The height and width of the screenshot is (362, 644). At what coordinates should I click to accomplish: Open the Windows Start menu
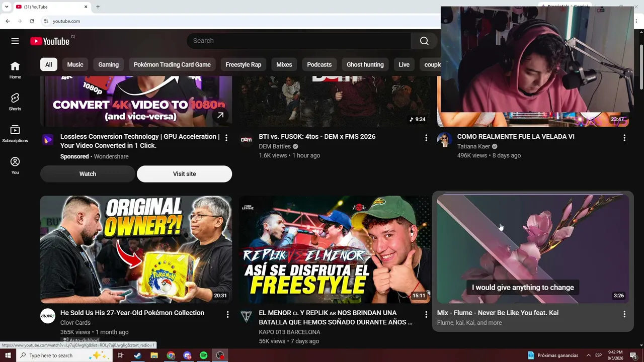click(8, 355)
